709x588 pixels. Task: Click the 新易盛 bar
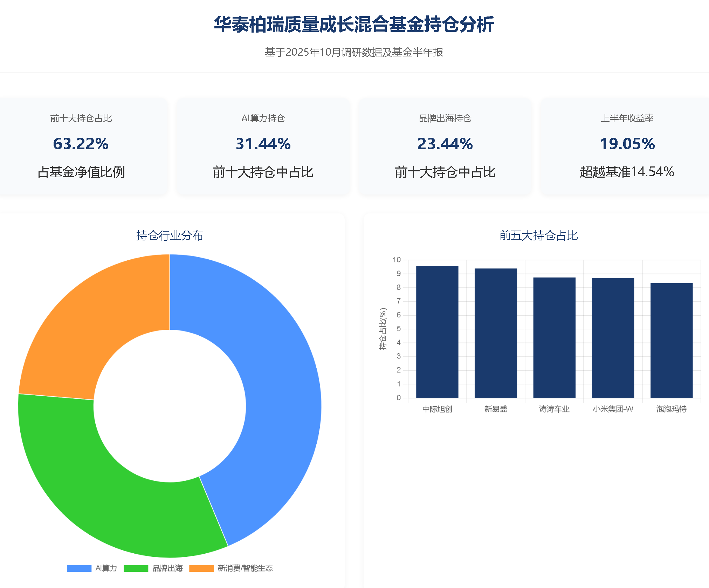(x=496, y=333)
